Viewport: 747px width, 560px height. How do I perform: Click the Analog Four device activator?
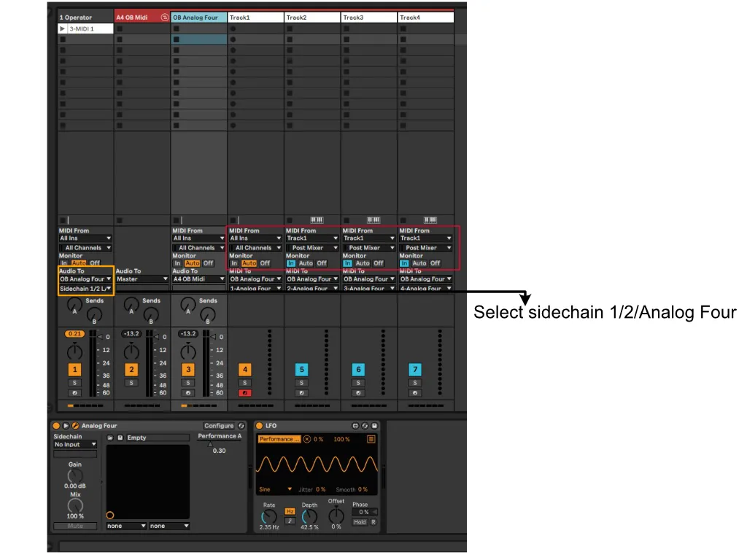56,426
